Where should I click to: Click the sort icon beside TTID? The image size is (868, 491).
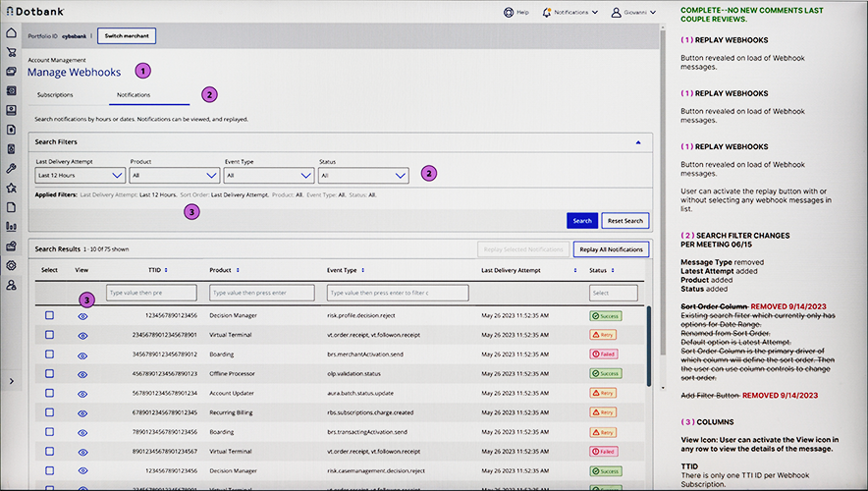click(167, 270)
